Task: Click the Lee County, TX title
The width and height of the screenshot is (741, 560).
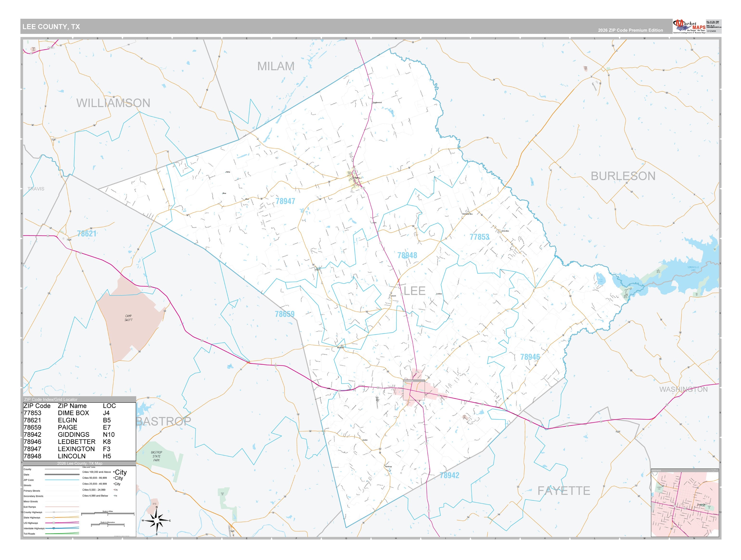Action: 51,27
